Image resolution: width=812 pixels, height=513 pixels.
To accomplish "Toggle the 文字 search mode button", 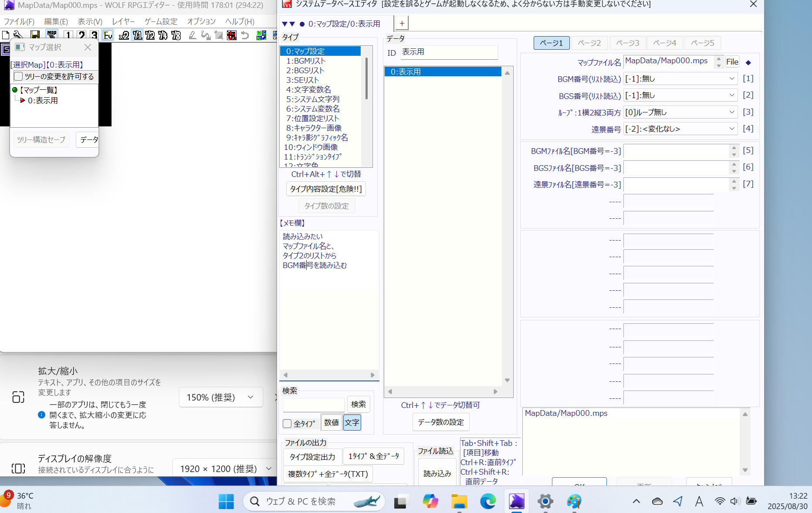I will pyautogui.click(x=352, y=422).
